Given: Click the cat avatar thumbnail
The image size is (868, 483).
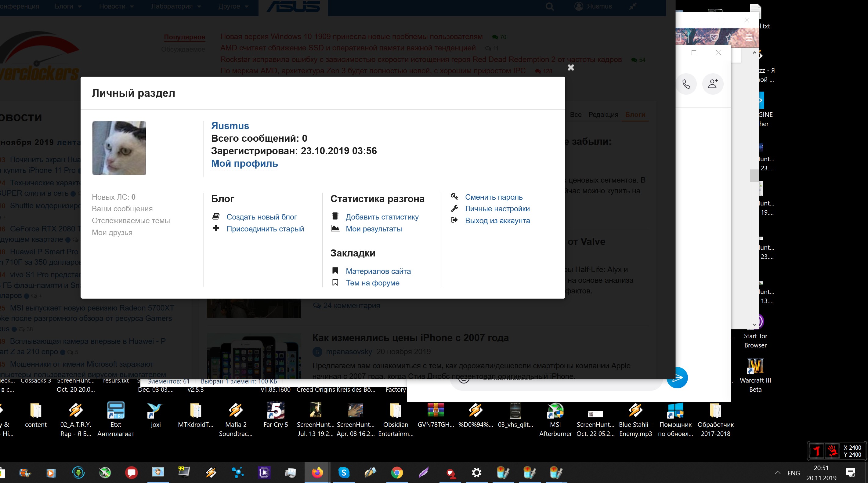Looking at the screenshot, I should tap(119, 148).
